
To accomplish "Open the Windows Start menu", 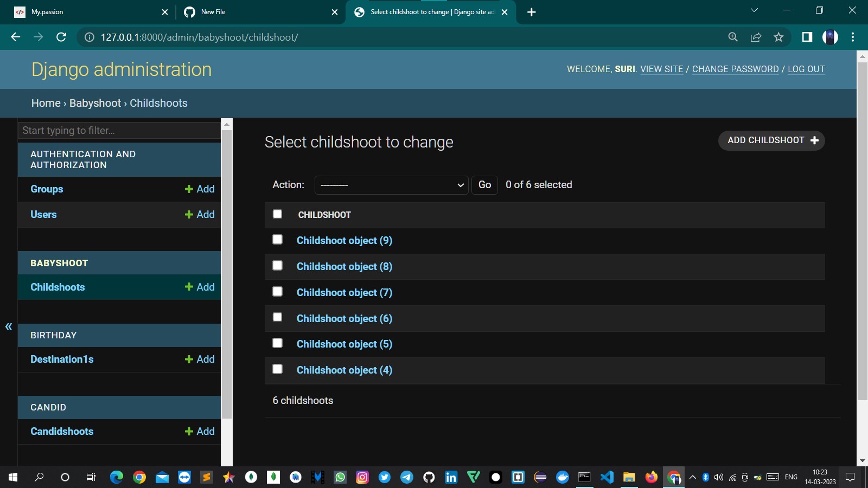I will (13, 477).
